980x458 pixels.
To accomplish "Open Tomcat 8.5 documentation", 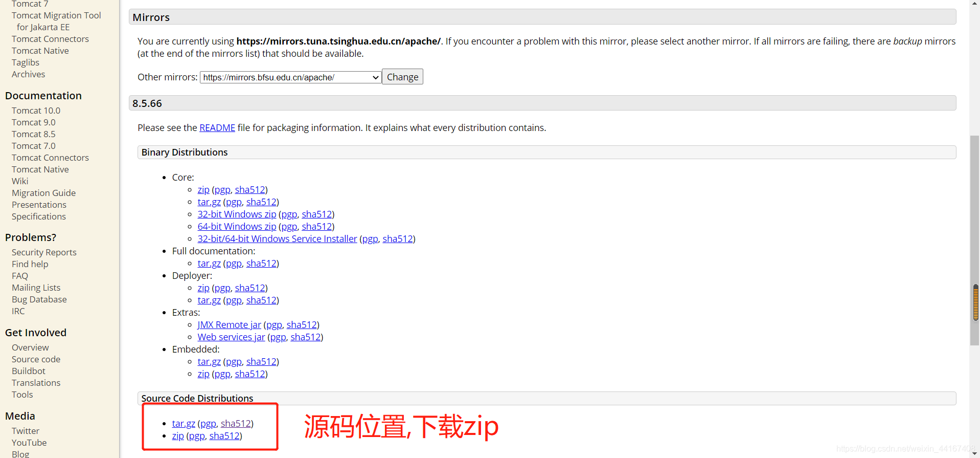I will pos(34,134).
